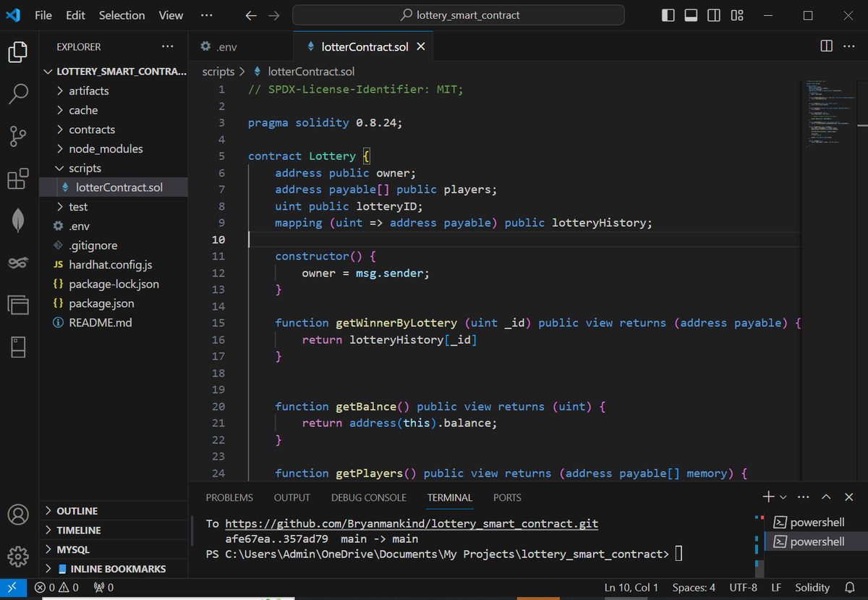Switch to the PORTS panel tab
This screenshot has height=600, width=868.
pyautogui.click(x=507, y=498)
